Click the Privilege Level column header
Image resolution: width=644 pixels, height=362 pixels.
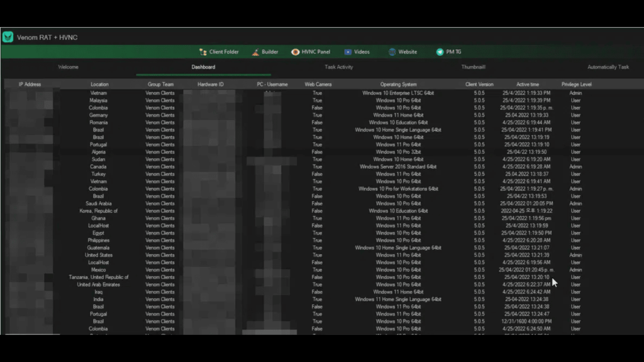tap(577, 84)
